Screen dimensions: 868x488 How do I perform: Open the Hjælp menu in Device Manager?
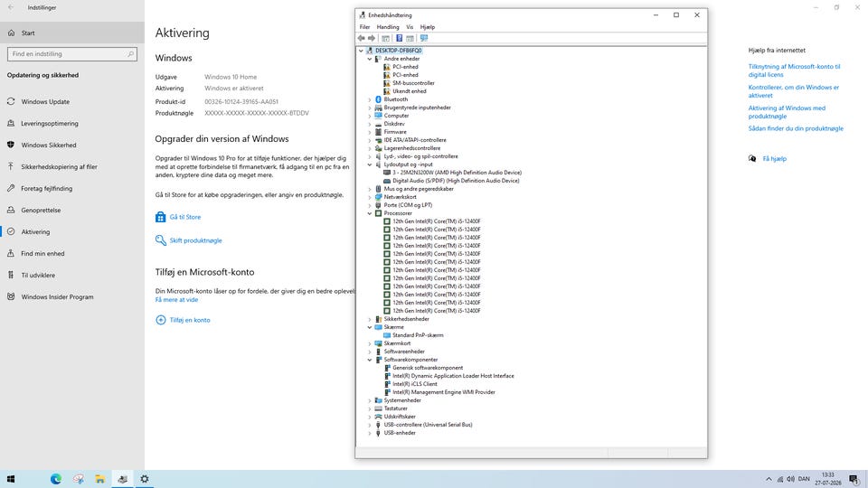[428, 27]
